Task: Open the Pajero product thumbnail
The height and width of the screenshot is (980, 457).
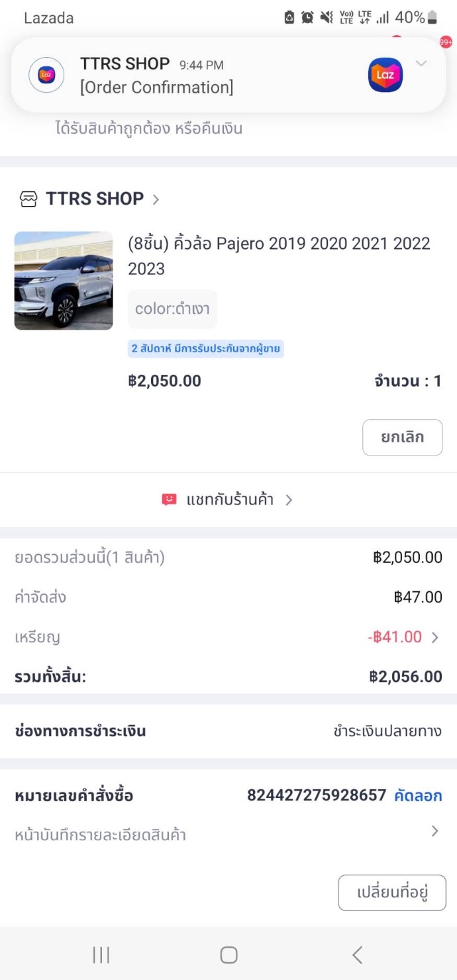Action: coord(64,281)
